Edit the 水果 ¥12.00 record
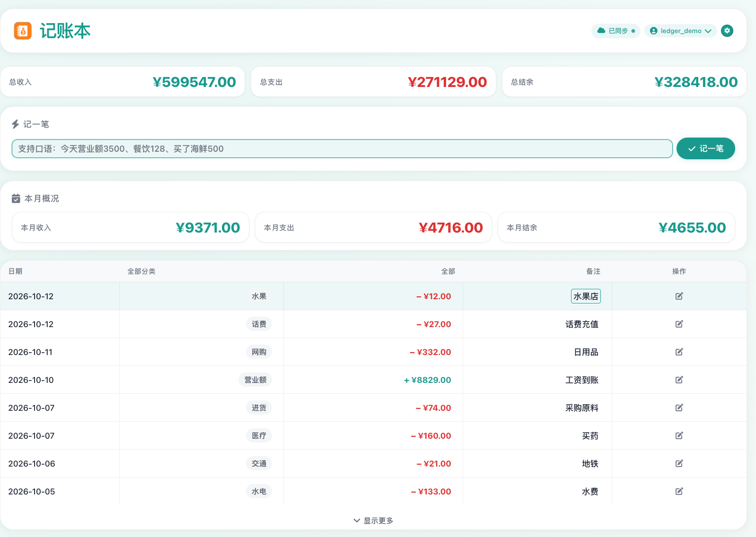 click(679, 296)
